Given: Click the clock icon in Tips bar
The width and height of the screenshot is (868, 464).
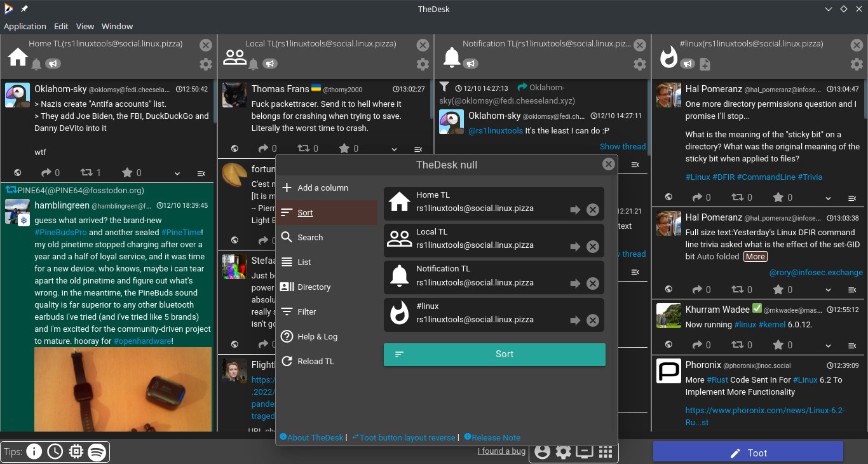Looking at the screenshot, I should [55, 452].
